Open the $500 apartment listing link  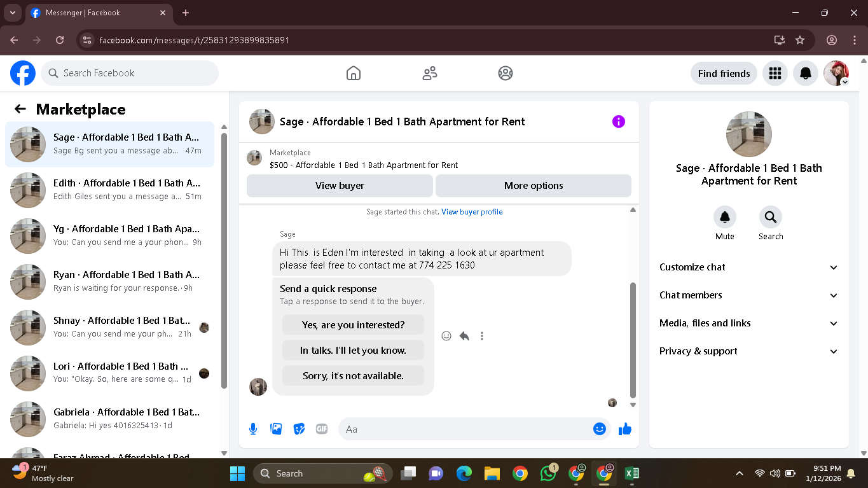point(364,165)
